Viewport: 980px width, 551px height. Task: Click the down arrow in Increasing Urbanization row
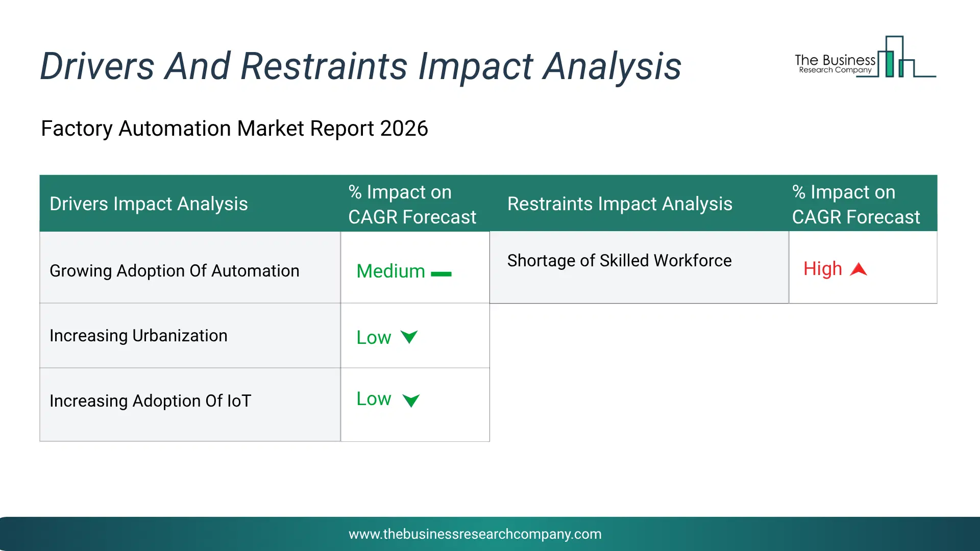click(409, 337)
